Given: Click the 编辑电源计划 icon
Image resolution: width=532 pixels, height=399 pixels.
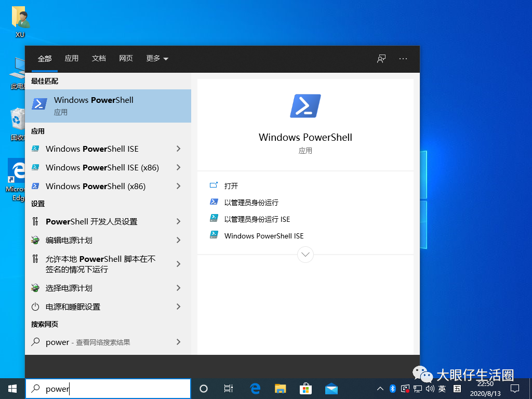Looking at the screenshot, I should 35,240.
